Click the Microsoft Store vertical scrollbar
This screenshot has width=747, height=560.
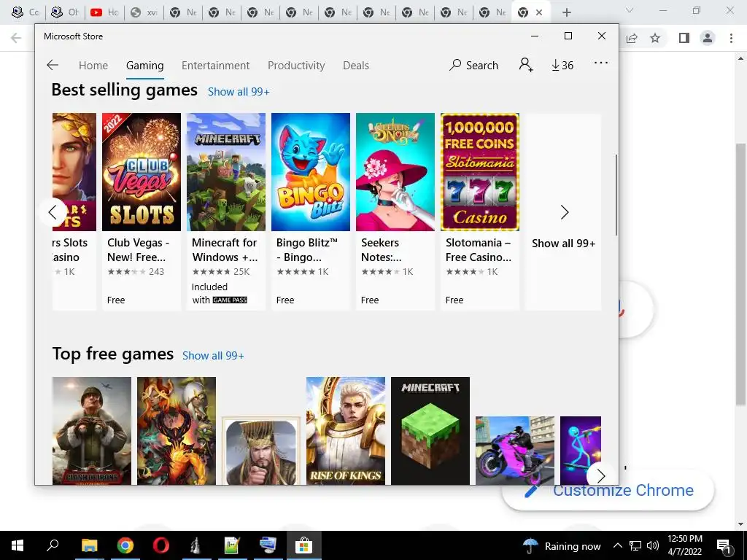click(616, 194)
